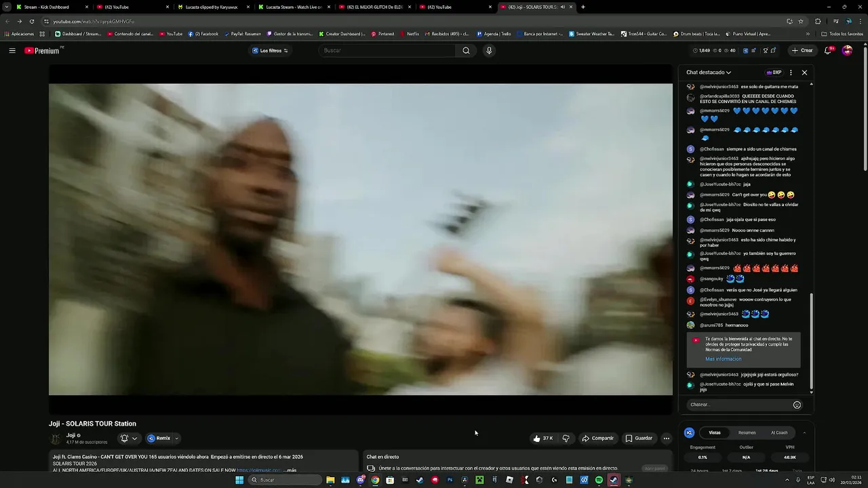Select the AI Coach tab
The height and width of the screenshot is (488, 868).
[x=779, y=432]
